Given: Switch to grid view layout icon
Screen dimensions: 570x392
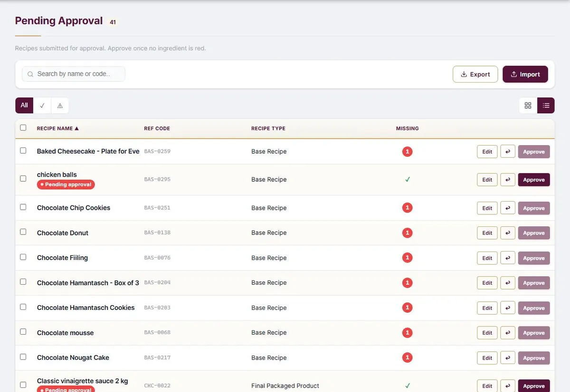Looking at the screenshot, I should 528,105.
